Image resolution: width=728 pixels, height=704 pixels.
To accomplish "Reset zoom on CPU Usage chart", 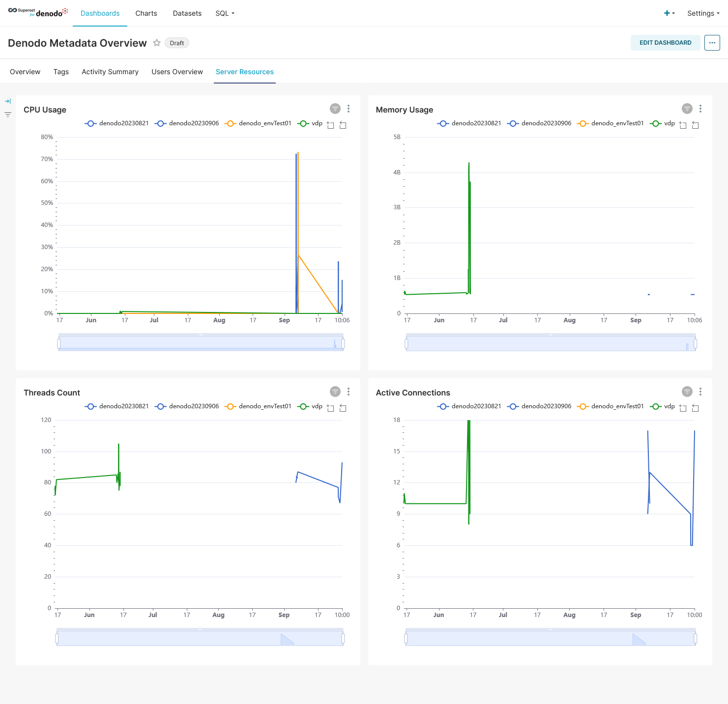I will coord(343,125).
